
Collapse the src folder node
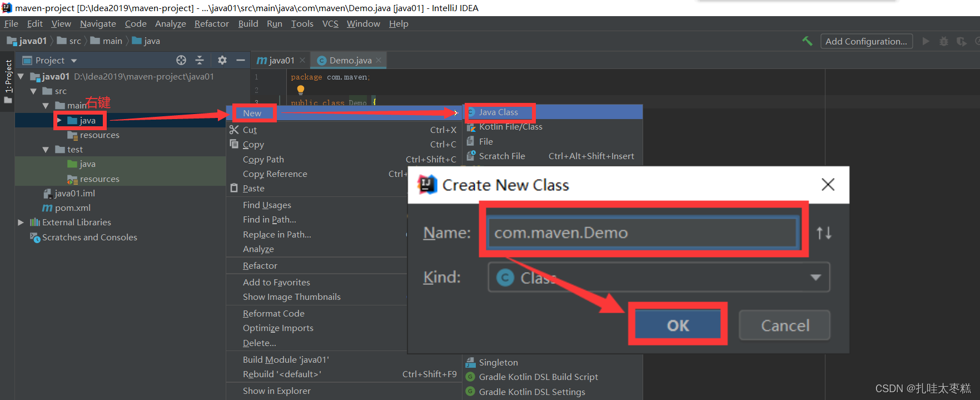[x=33, y=91]
